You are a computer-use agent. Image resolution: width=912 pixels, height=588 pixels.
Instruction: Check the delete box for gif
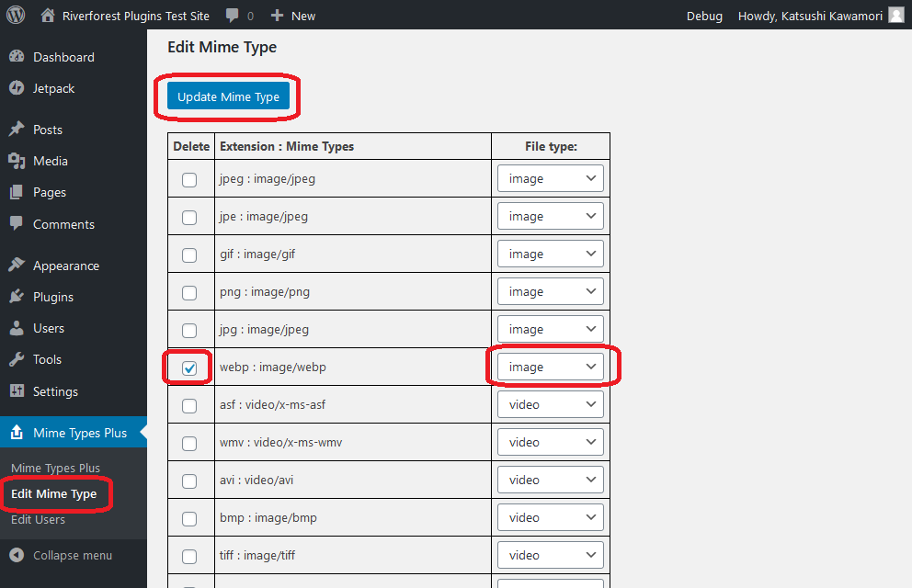coord(189,254)
